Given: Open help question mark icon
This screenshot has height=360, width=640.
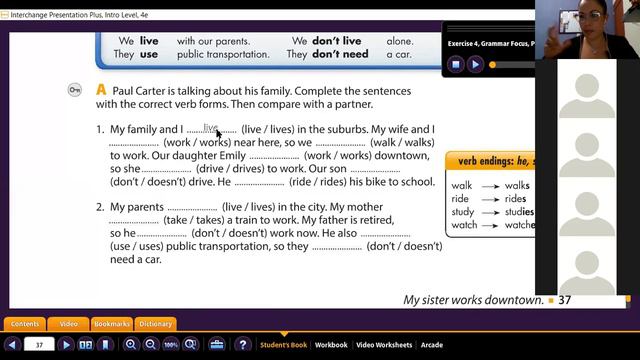Looking at the screenshot, I should (x=243, y=345).
